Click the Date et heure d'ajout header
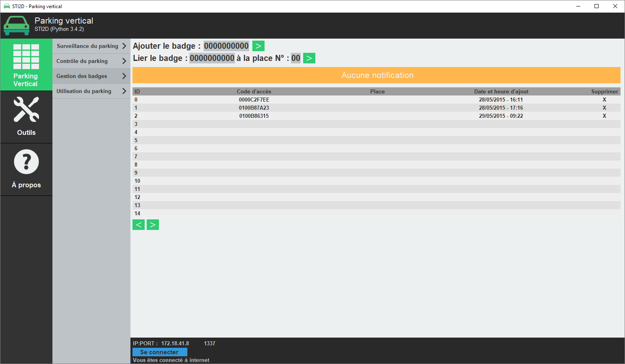The height and width of the screenshot is (364, 625). 501,91
